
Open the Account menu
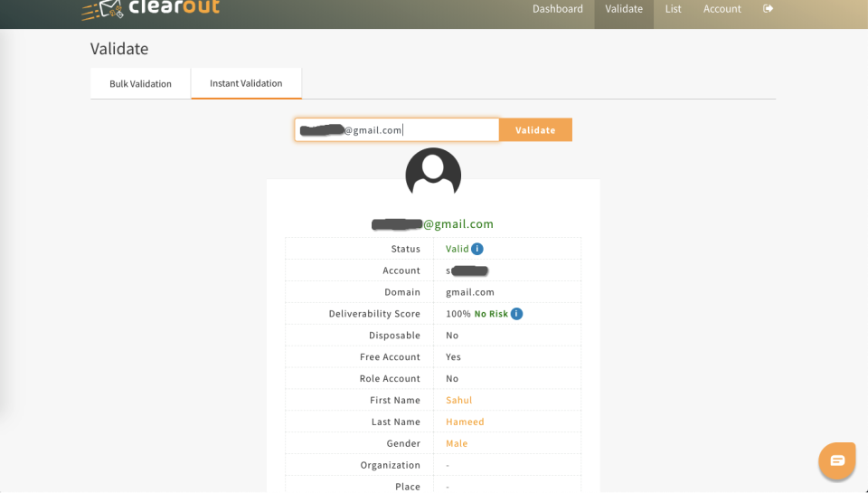722,9
